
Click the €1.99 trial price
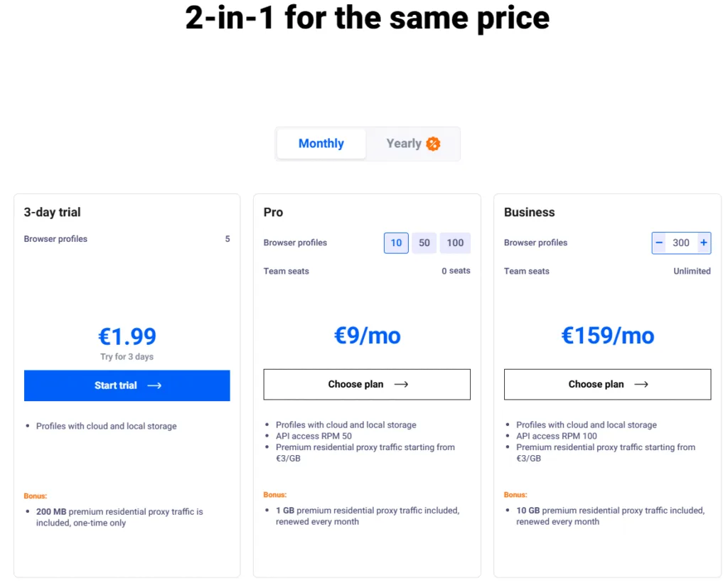[x=127, y=336]
